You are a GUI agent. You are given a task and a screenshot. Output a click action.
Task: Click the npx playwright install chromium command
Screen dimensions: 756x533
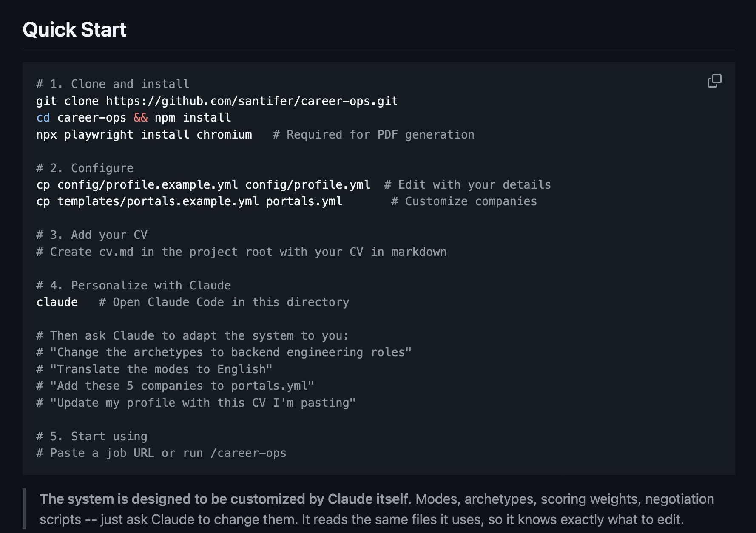point(144,135)
